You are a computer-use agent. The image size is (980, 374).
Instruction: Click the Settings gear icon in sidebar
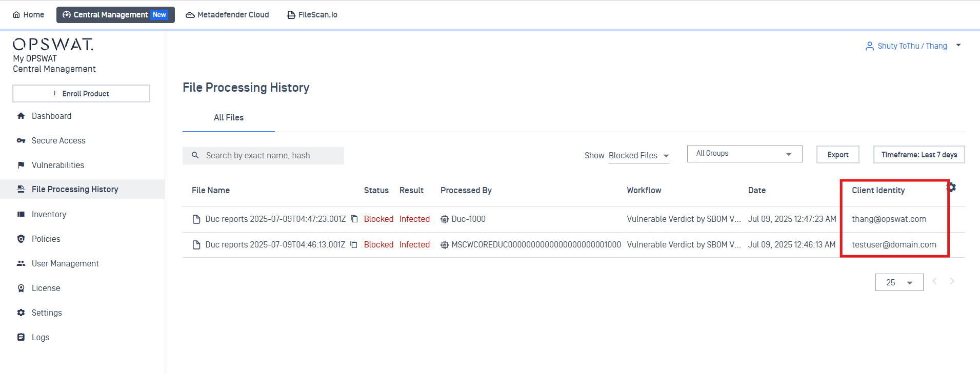tap(21, 313)
